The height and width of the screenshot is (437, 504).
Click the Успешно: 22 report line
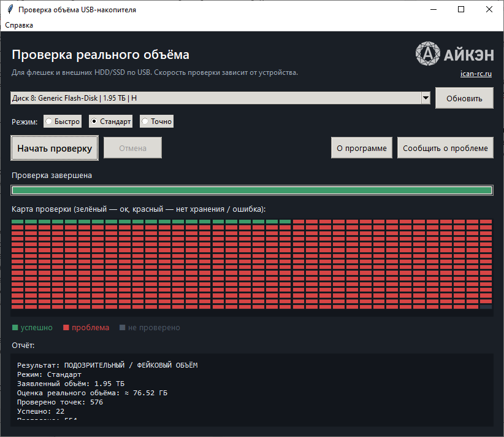pyautogui.click(x=41, y=411)
